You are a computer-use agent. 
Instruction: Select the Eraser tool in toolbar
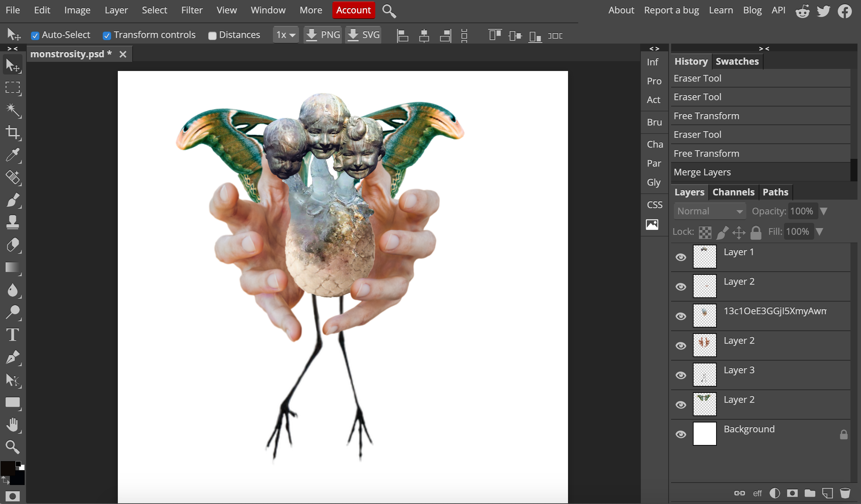(x=13, y=245)
